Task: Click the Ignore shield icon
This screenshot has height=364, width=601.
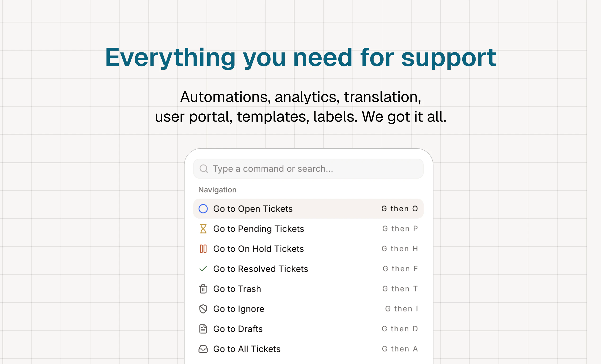Action: click(x=203, y=309)
